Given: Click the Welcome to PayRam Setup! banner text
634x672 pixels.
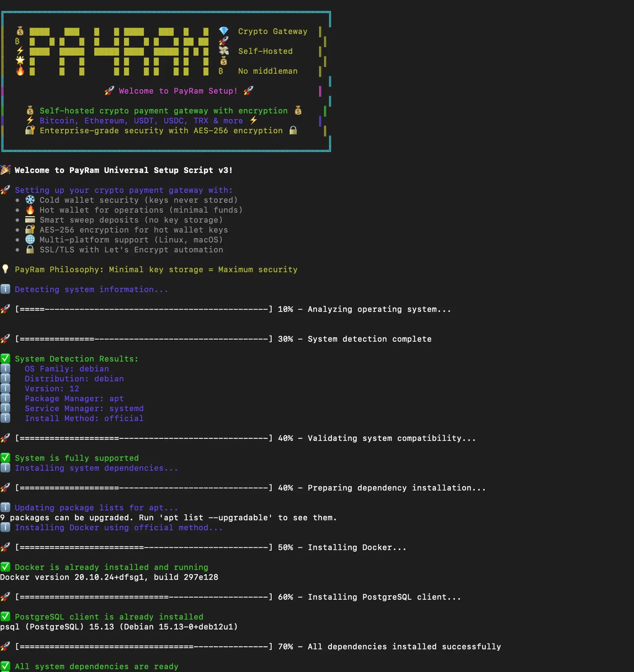Looking at the screenshot, I should 178,91.
